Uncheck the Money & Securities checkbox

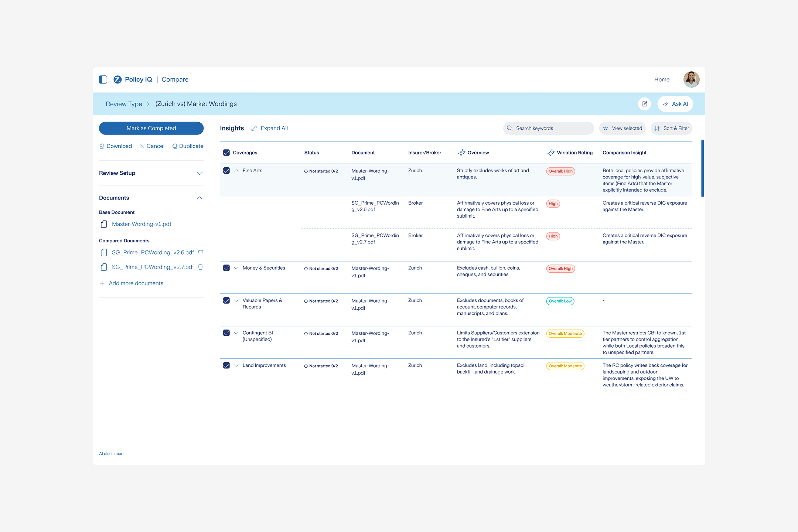tap(226, 268)
